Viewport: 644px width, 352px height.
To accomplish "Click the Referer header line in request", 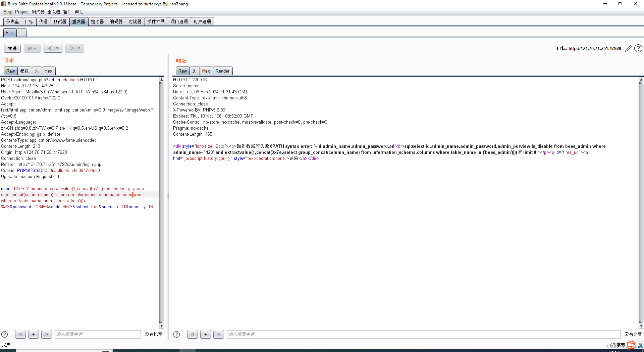I will [51, 164].
